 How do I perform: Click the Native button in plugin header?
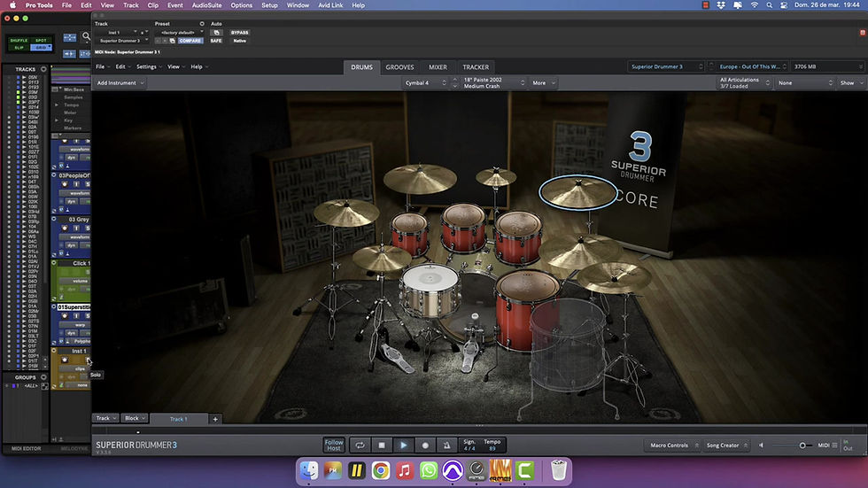240,41
